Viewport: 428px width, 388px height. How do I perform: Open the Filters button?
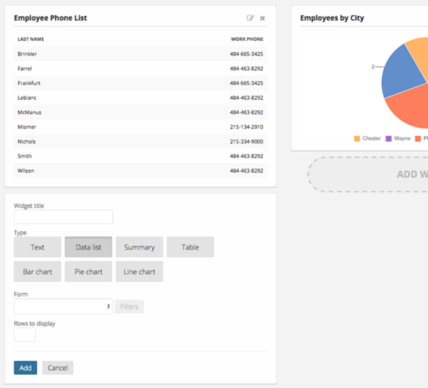129,307
